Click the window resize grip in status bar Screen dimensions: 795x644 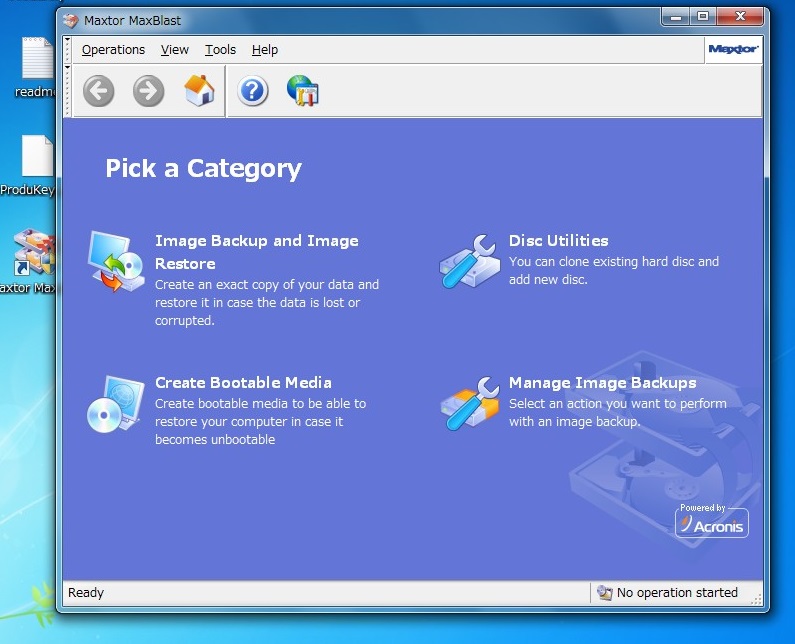point(756,599)
